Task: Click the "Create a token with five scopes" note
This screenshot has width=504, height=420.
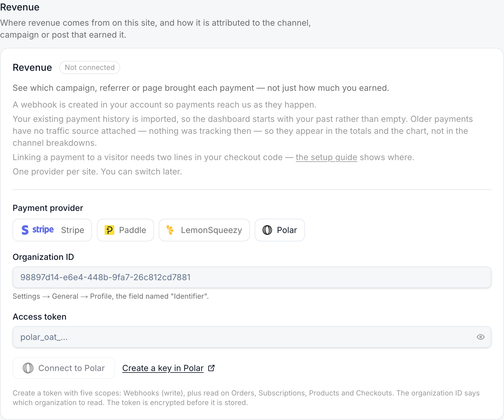Action: (x=246, y=398)
